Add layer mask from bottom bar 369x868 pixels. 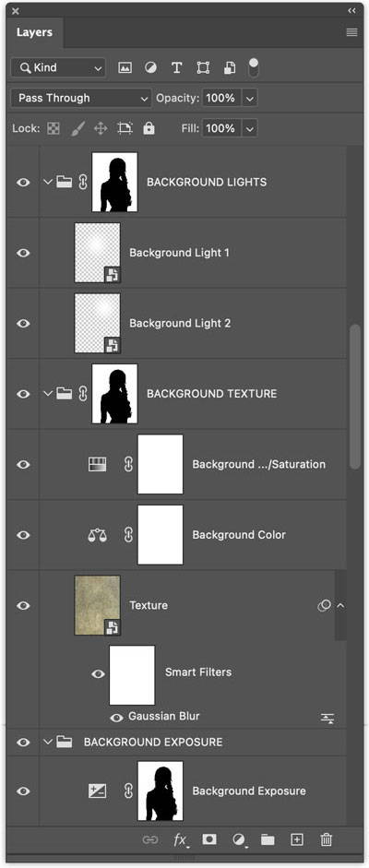click(209, 839)
